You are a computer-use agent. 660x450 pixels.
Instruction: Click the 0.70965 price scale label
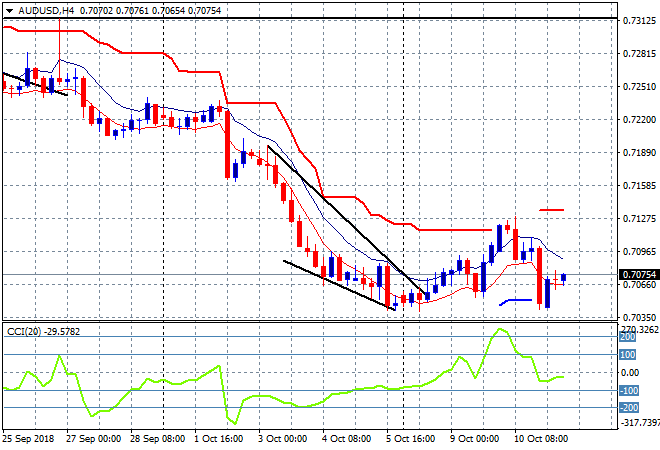point(639,251)
